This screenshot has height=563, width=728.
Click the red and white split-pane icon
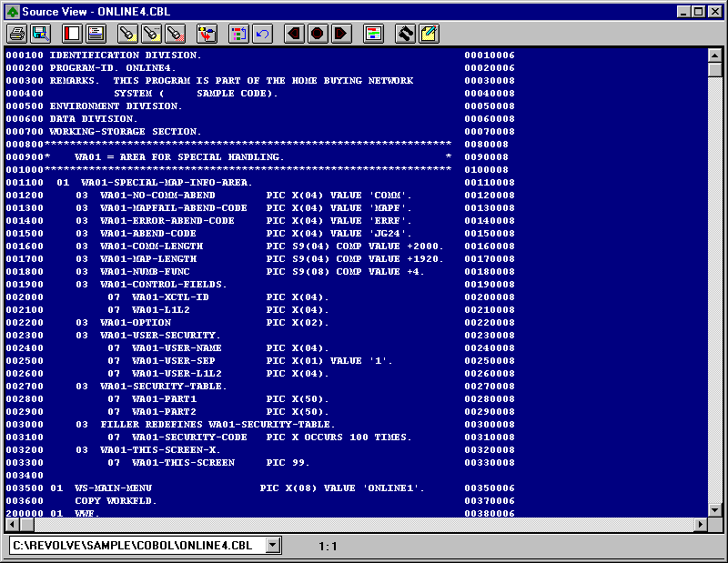click(72, 34)
